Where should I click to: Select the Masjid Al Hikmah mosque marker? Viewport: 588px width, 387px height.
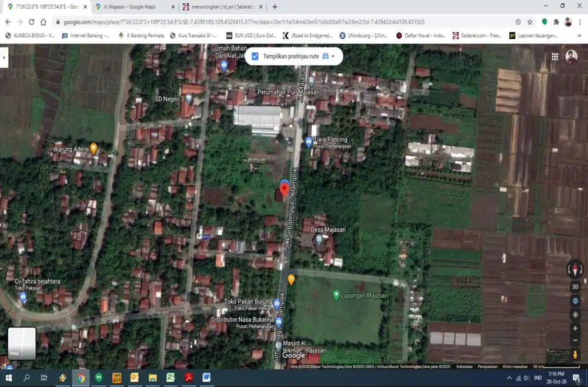pyautogui.click(x=278, y=345)
